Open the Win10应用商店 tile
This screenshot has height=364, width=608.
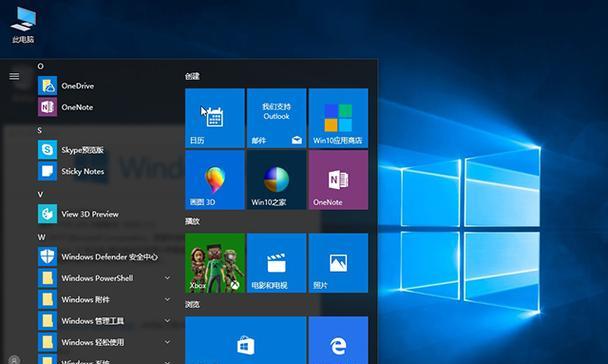pyautogui.click(x=339, y=118)
